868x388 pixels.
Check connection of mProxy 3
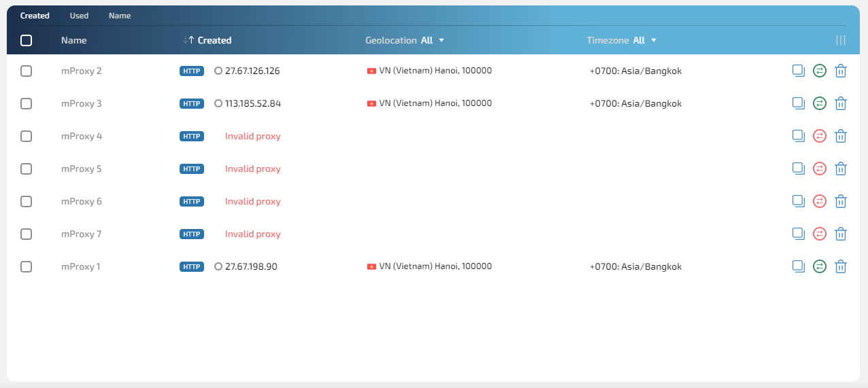coord(820,103)
